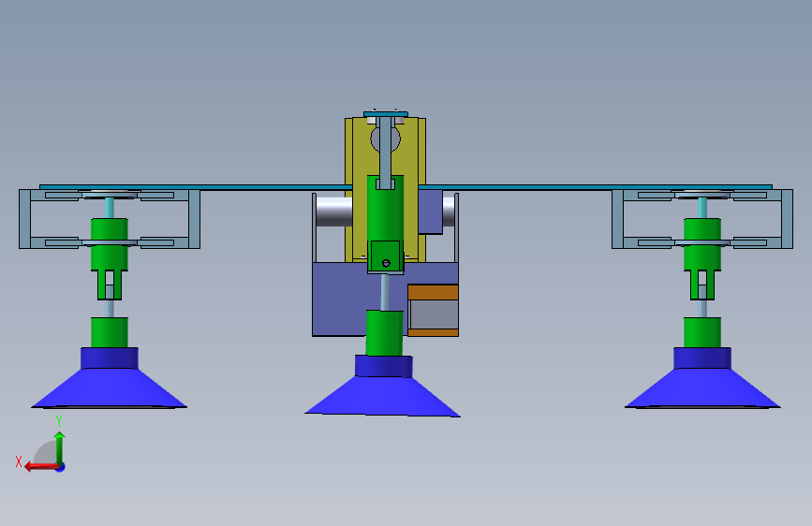Select the right gray bracket frame

702,219
